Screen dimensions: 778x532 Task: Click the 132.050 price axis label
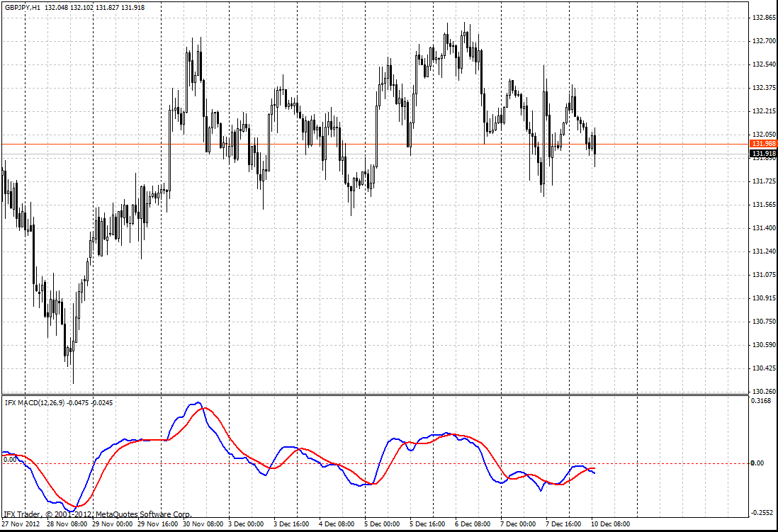[764, 135]
